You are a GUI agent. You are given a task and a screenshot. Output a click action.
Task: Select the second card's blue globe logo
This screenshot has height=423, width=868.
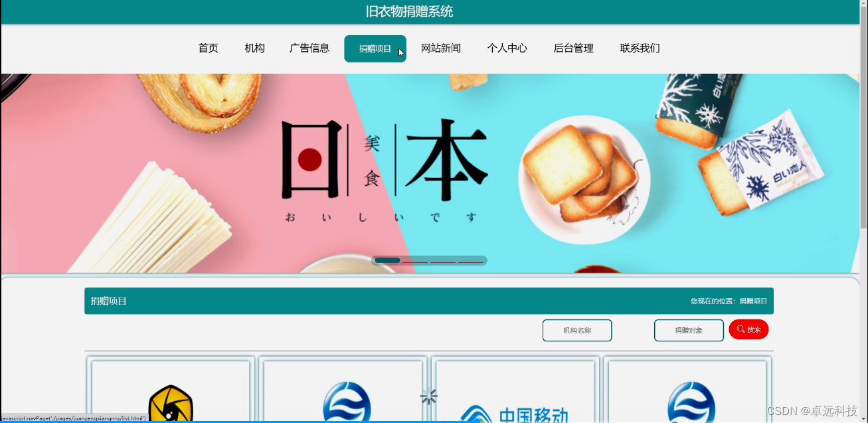coord(347,402)
